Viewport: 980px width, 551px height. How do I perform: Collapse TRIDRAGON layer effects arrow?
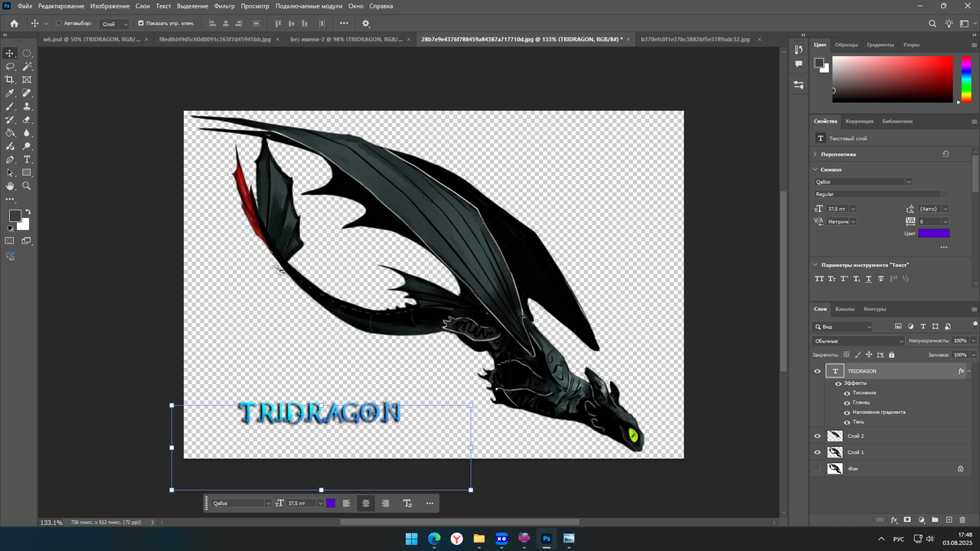[970, 371]
